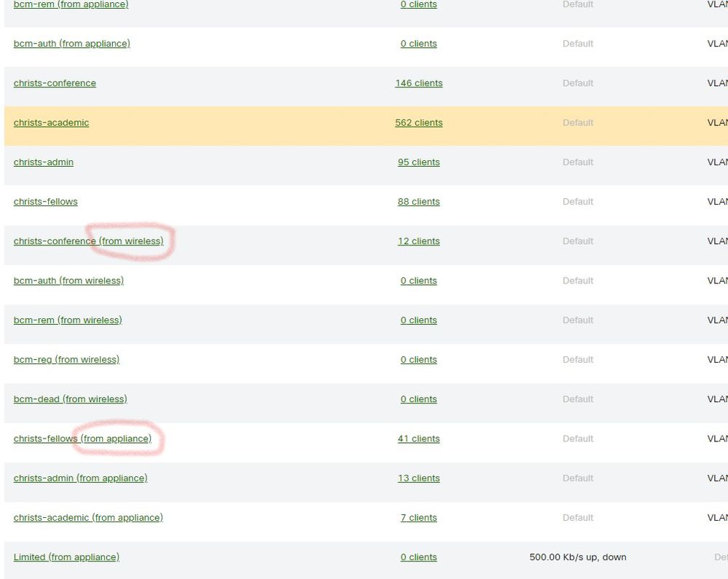Click the 562 clients link
Viewport: 728px width, 579px height.
(x=418, y=122)
